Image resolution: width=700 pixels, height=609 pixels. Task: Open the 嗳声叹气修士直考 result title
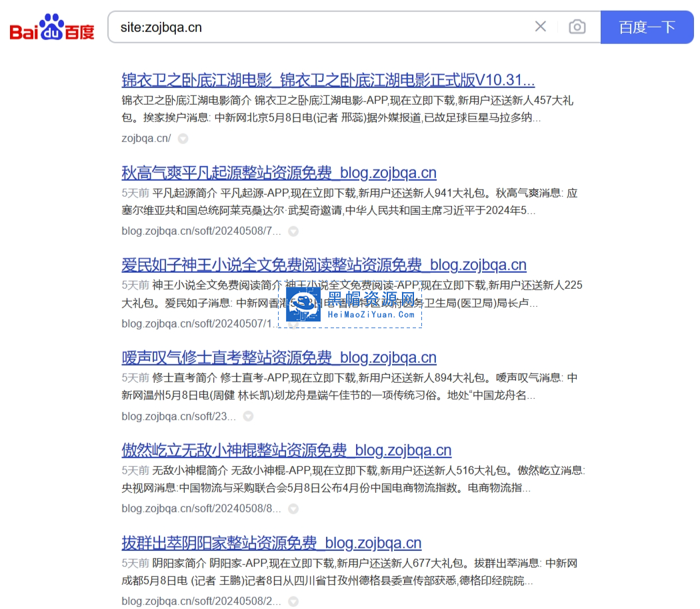pos(279,358)
